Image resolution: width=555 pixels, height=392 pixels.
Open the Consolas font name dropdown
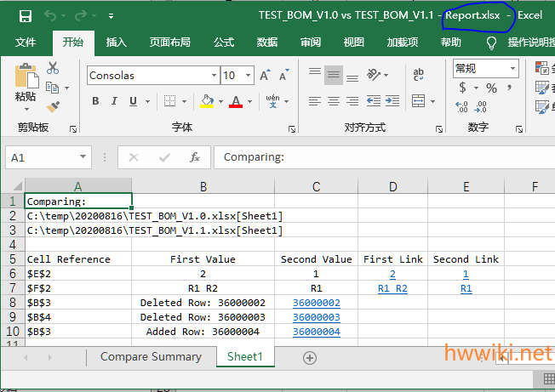(x=211, y=76)
